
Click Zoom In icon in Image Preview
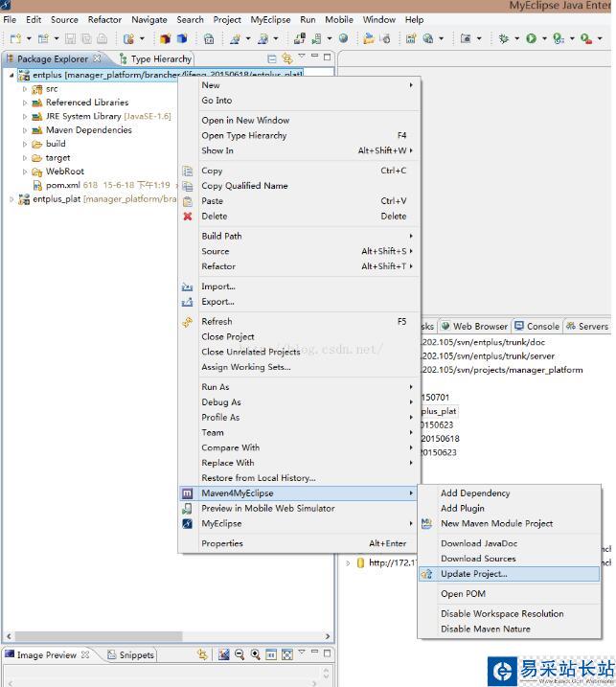click(256, 654)
